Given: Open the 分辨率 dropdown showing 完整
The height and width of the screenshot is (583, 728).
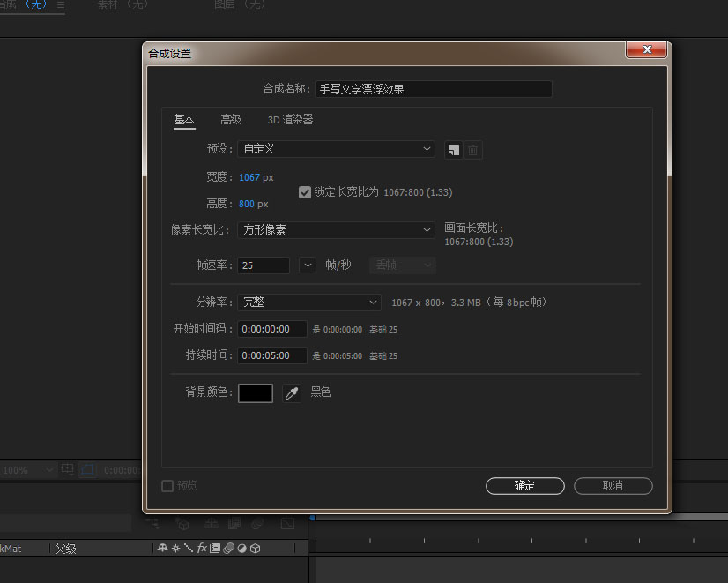Looking at the screenshot, I should coord(309,303).
